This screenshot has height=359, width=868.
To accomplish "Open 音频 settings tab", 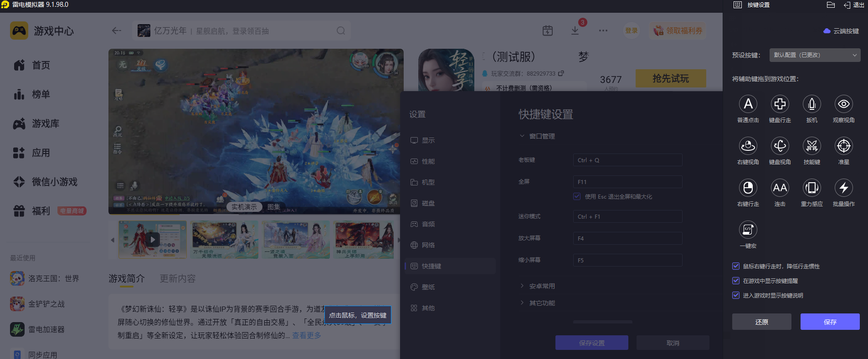I will pyautogui.click(x=450, y=224).
